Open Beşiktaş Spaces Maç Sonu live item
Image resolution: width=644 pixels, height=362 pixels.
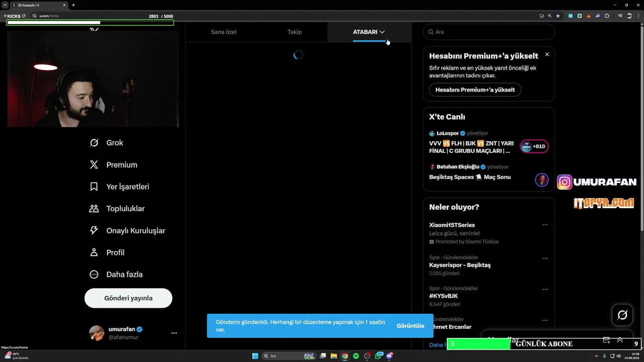[x=489, y=174]
